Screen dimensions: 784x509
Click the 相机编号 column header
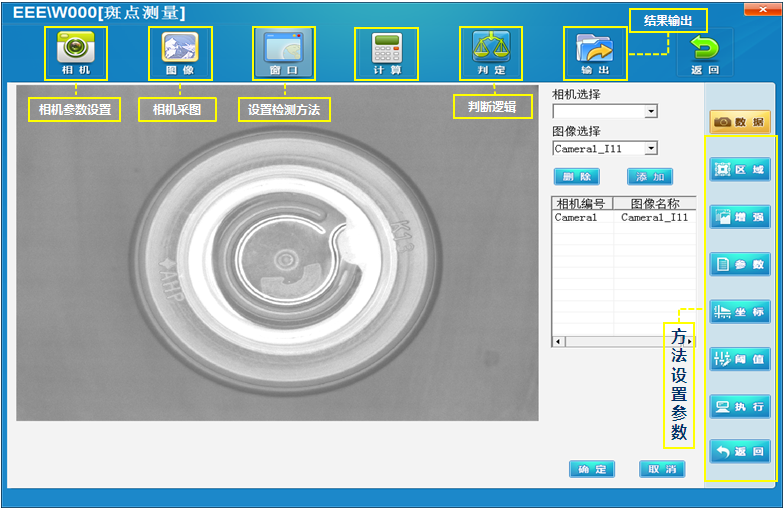click(x=582, y=204)
